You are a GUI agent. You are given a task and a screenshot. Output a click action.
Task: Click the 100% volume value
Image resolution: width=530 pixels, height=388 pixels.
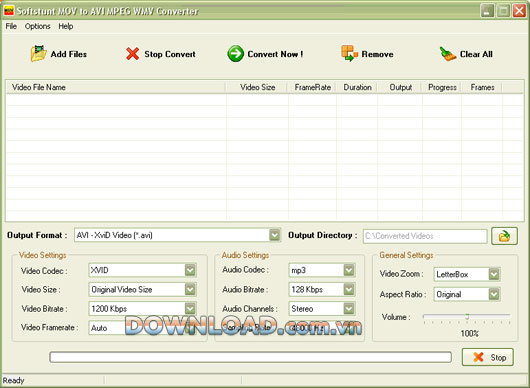469,334
